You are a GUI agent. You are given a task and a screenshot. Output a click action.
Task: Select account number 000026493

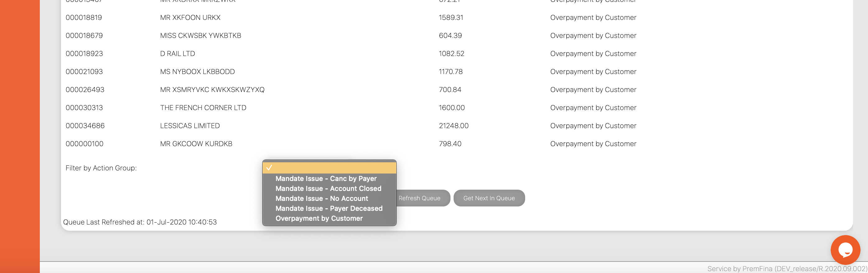[x=85, y=90]
